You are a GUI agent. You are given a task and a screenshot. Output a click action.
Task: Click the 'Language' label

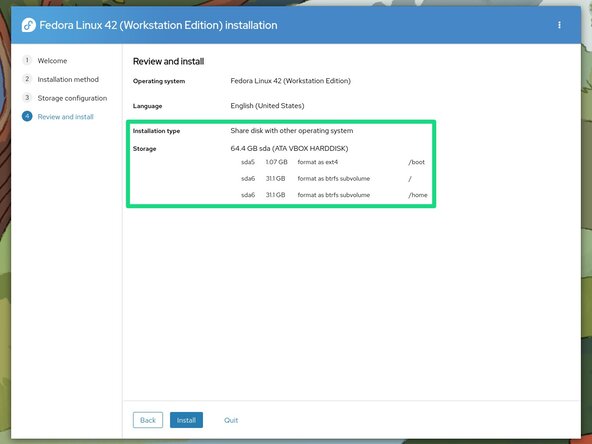147,106
